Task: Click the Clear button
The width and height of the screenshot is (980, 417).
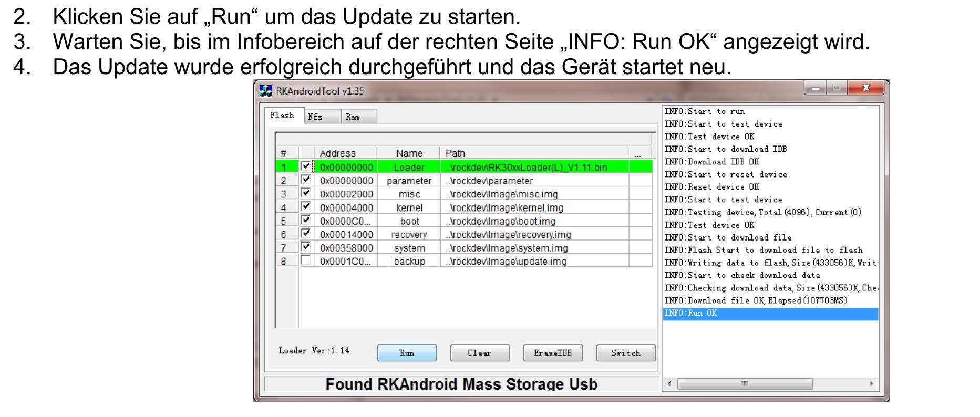Action: (480, 353)
